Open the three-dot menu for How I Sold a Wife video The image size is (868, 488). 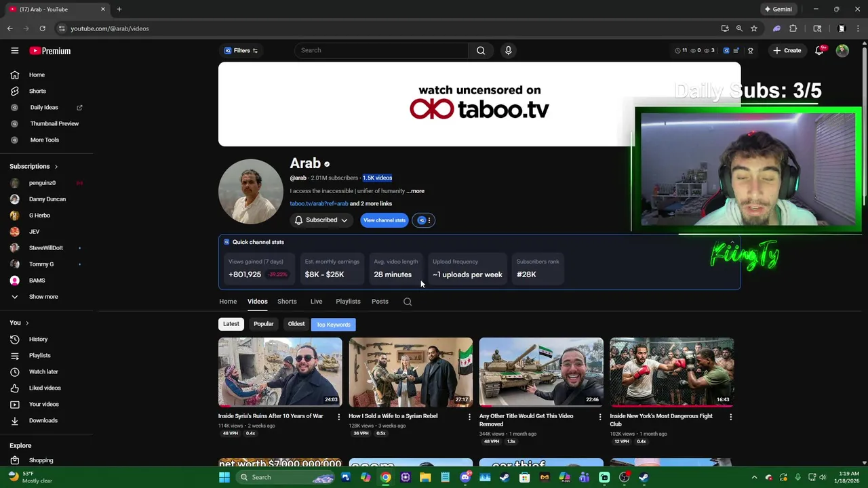(x=469, y=417)
